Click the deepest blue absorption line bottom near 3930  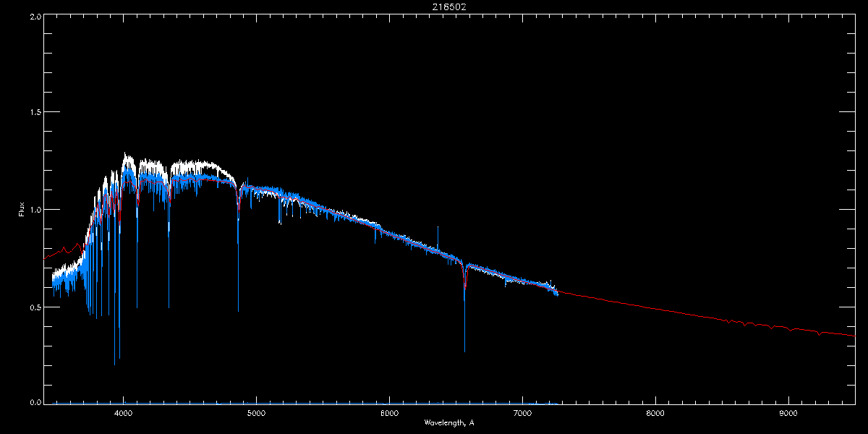click(114, 363)
